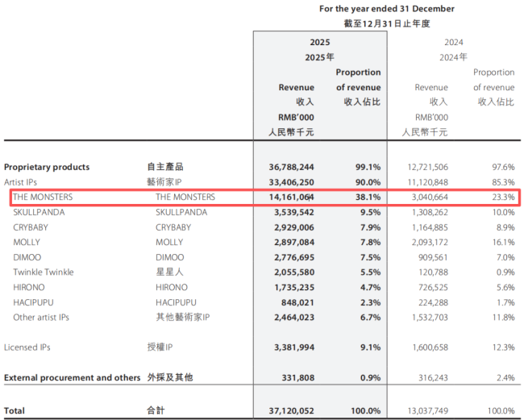Click External procurement revenue 331,808

pos(297,377)
